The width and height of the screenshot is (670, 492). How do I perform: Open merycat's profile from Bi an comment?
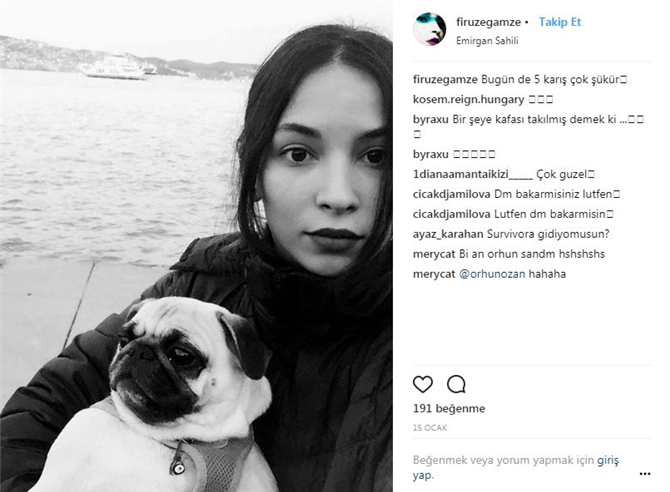point(434,254)
